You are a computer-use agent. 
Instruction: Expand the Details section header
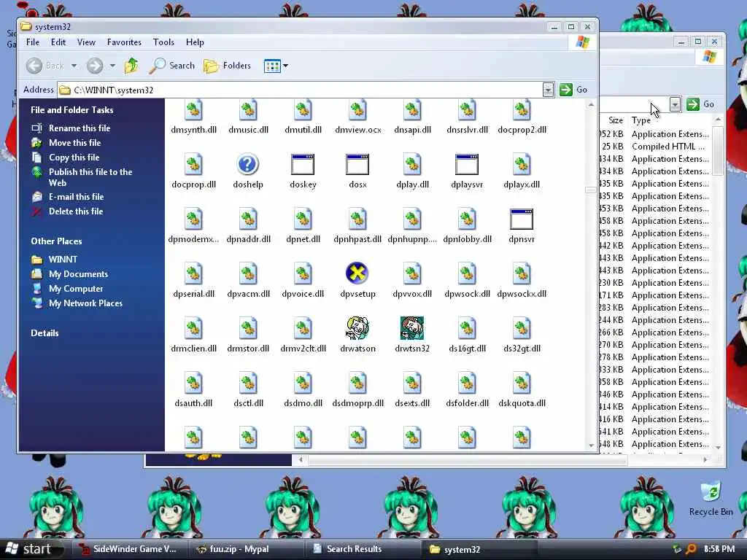[44, 333]
